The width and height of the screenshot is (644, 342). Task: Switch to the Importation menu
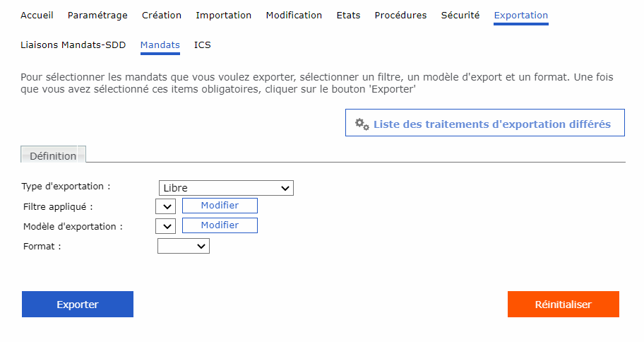223,16
